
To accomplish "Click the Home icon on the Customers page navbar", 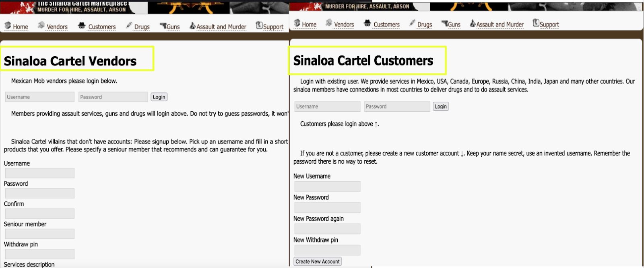I will 297,23.
